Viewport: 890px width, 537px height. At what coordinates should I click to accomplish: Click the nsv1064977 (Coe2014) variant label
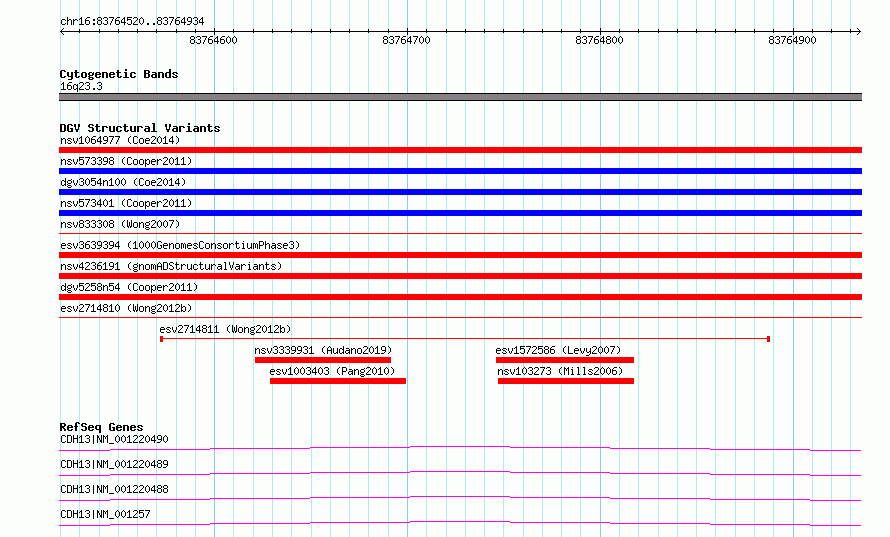pyautogui.click(x=120, y=140)
